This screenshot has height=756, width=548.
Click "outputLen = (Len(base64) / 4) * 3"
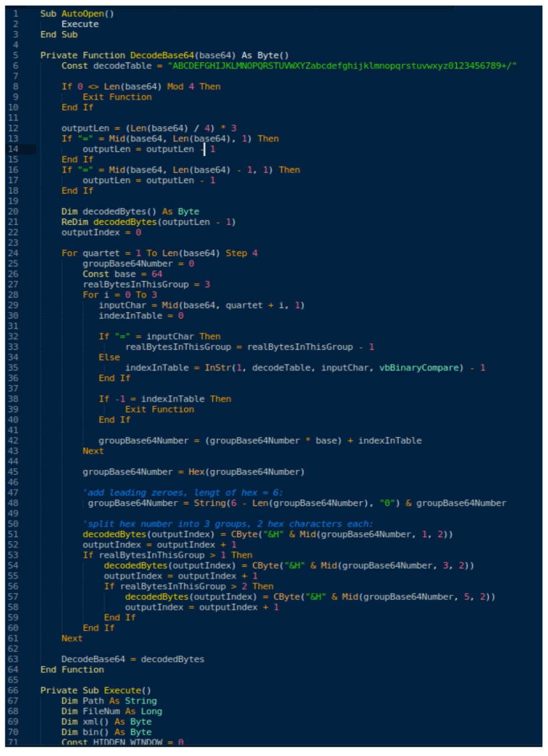149,128
